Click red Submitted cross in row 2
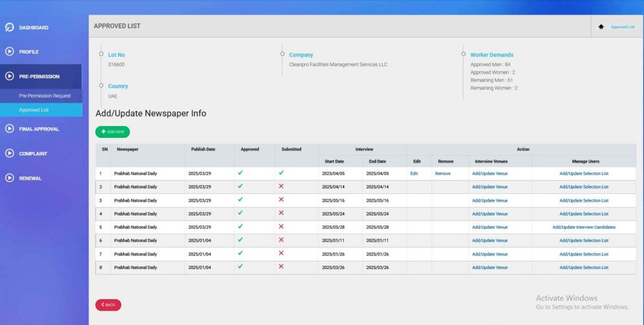The width and height of the screenshot is (644, 325). 281,186
